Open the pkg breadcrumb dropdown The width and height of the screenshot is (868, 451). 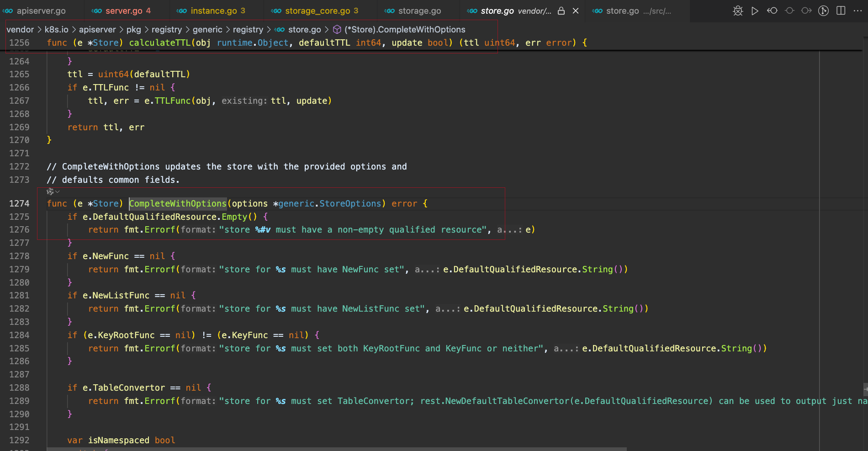click(133, 29)
